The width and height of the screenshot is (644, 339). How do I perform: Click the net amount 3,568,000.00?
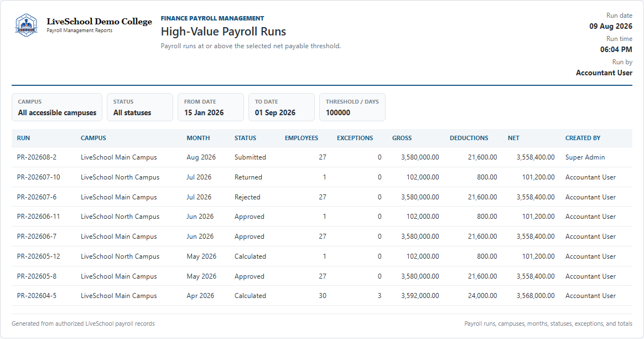pyautogui.click(x=536, y=296)
